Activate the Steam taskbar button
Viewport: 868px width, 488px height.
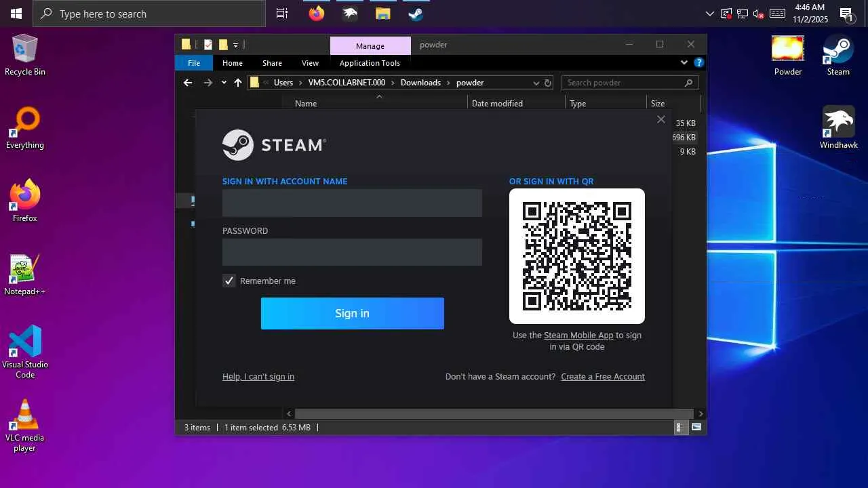click(416, 14)
